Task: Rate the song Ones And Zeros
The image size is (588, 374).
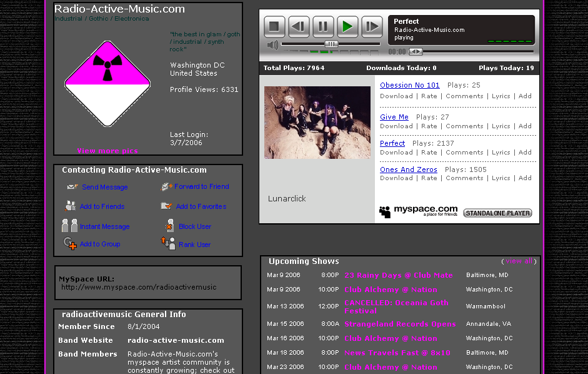Action: pyautogui.click(x=429, y=178)
